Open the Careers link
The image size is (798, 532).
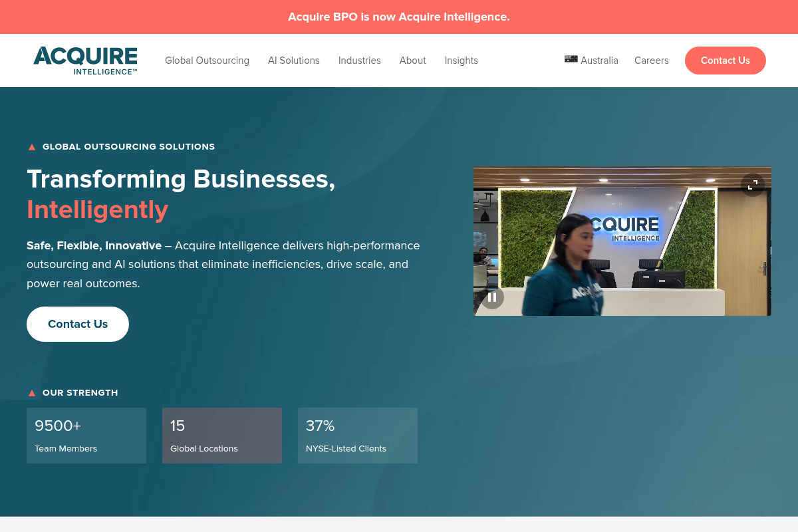[651, 61]
